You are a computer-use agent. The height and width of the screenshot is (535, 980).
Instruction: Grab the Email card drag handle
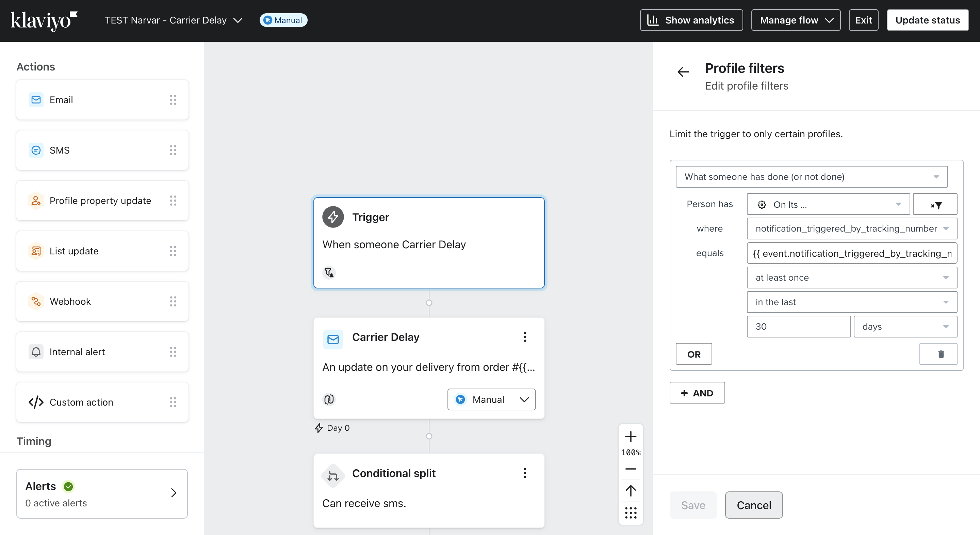point(173,100)
